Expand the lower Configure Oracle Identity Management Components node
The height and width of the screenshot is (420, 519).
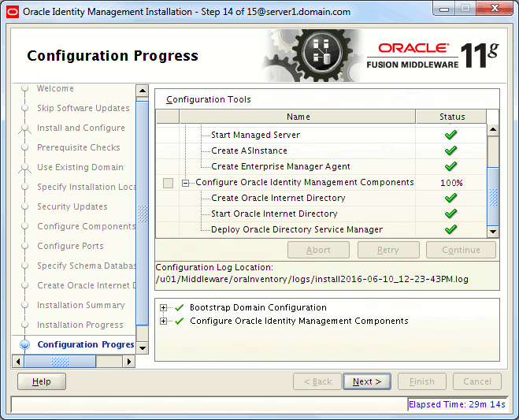tap(163, 321)
